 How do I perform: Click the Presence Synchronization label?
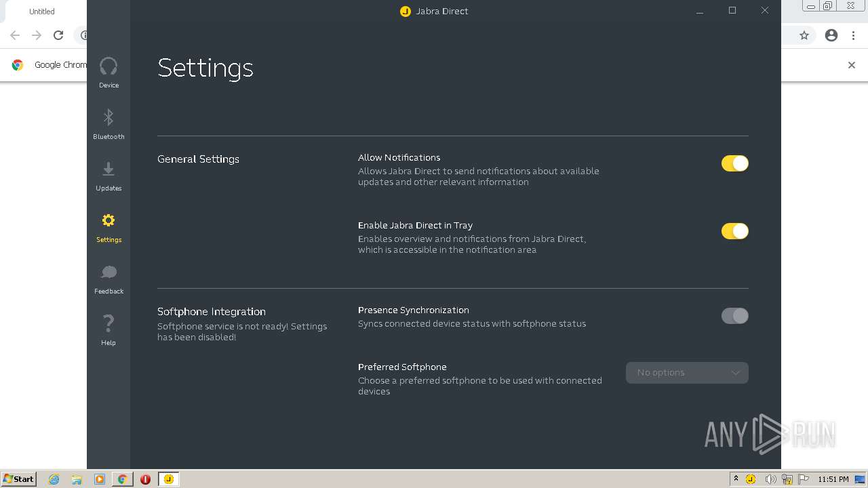(x=414, y=310)
